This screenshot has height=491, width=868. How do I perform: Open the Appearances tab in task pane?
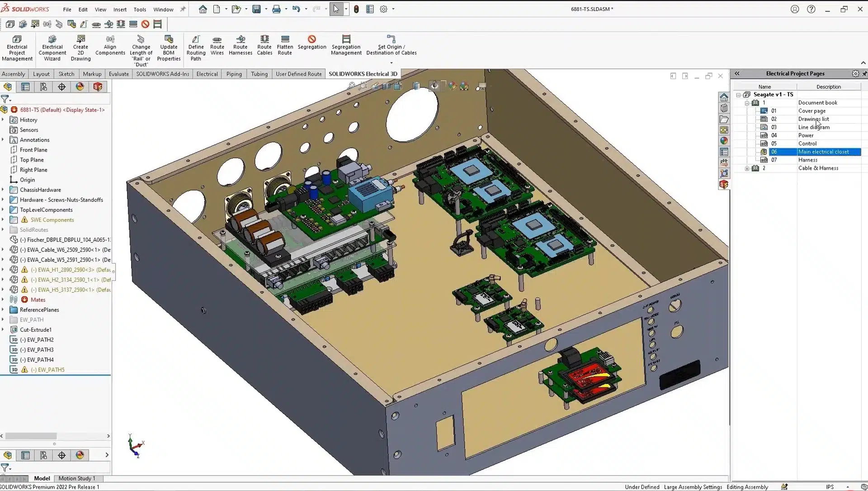pyautogui.click(x=724, y=141)
